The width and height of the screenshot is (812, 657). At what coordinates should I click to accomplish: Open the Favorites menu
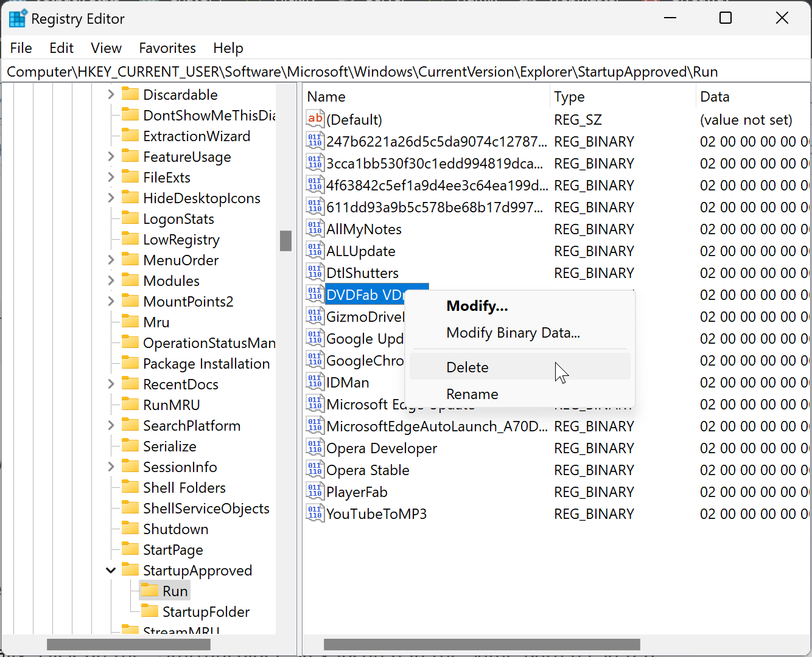point(167,48)
